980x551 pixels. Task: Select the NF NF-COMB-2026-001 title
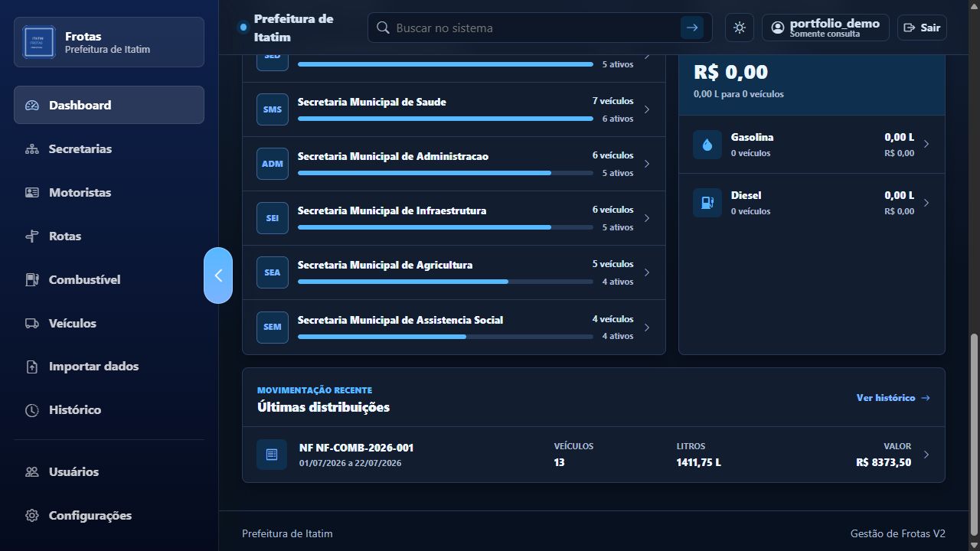coord(356,448)
